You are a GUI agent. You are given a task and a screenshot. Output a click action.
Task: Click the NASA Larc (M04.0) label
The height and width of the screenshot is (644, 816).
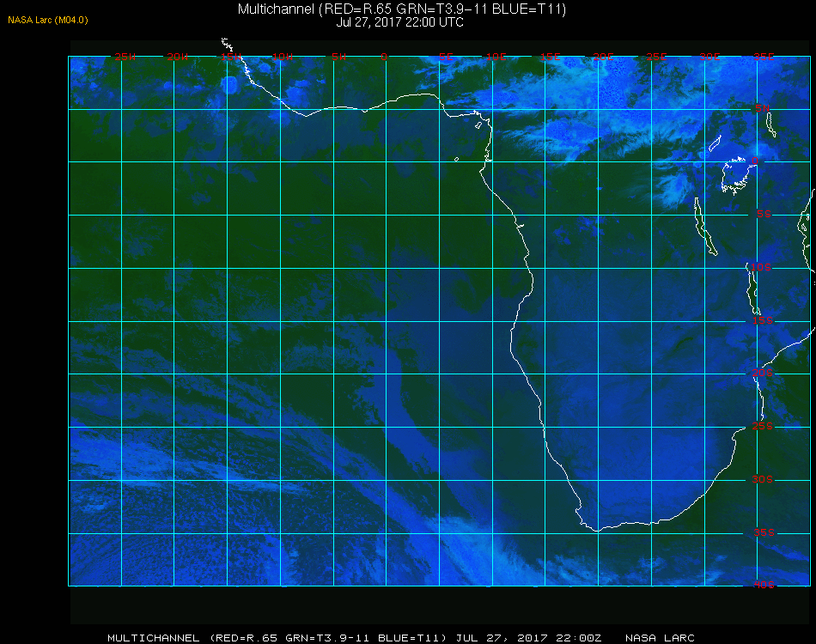point(48,20)
